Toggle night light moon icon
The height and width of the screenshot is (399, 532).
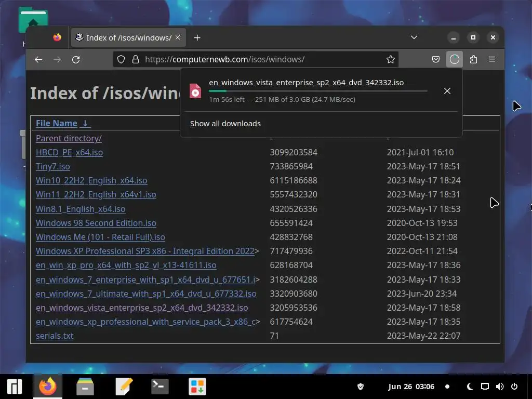470,387
